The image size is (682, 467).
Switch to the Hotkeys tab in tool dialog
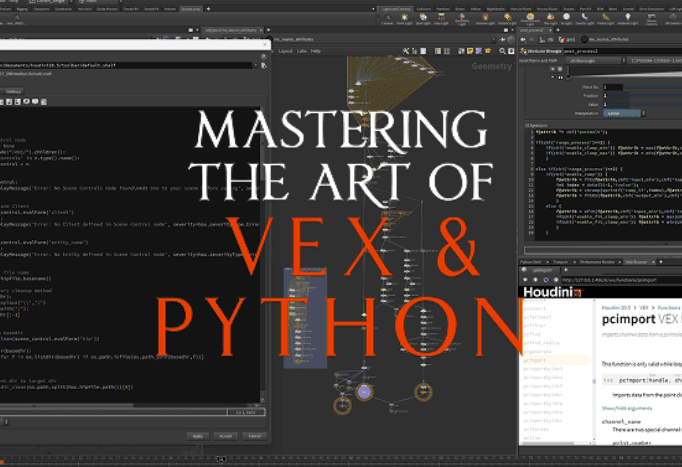(x=13, y=92)
